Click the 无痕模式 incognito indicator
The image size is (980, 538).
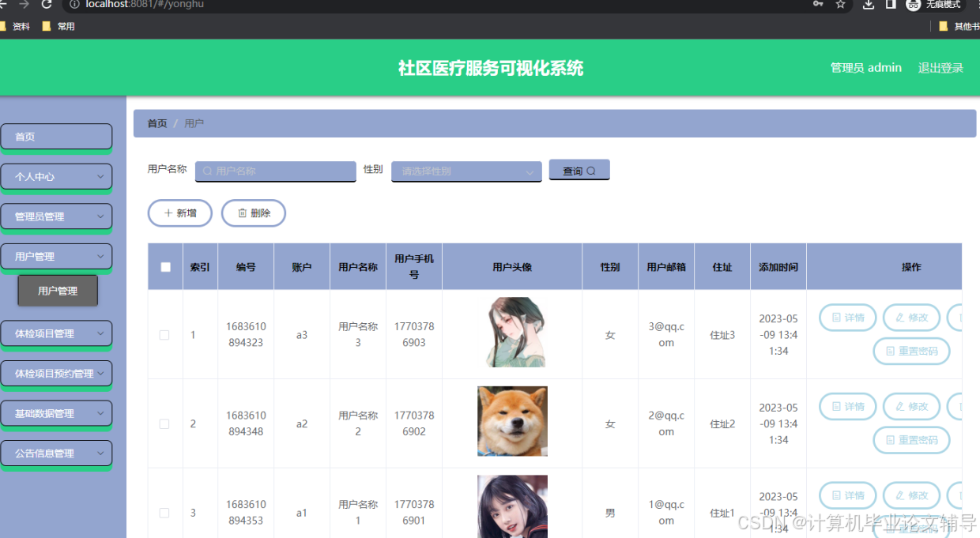click(x=934, y=6)
